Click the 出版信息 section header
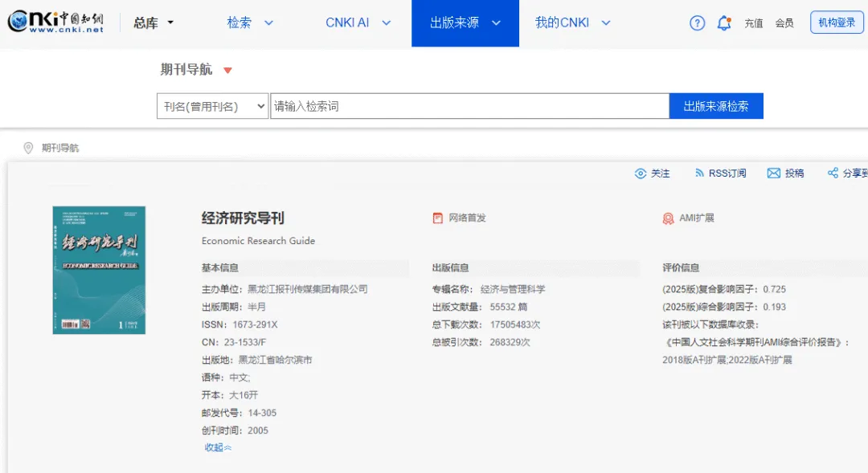Viewport: 868px width, 473px height. 451,267
